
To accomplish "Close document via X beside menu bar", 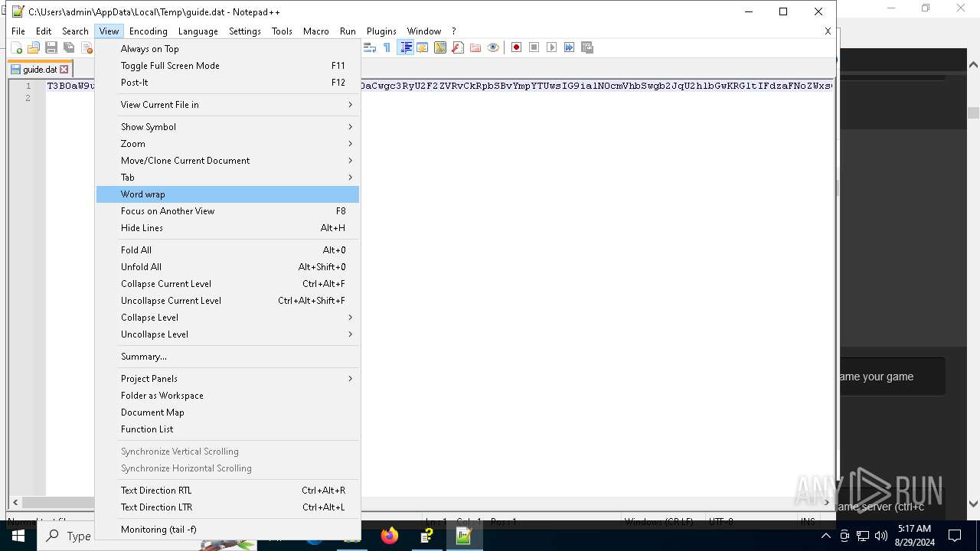I will pos(828,31).
